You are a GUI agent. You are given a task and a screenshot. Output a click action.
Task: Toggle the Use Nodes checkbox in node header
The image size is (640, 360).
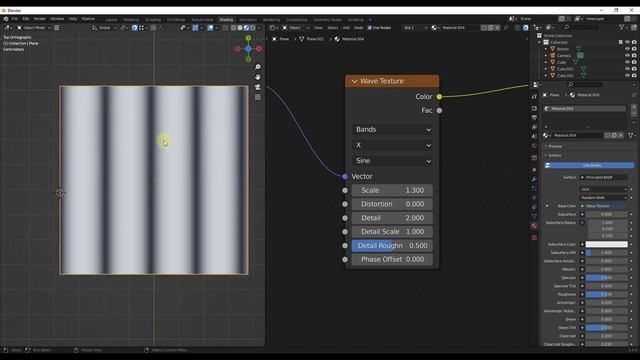point(370,28)
